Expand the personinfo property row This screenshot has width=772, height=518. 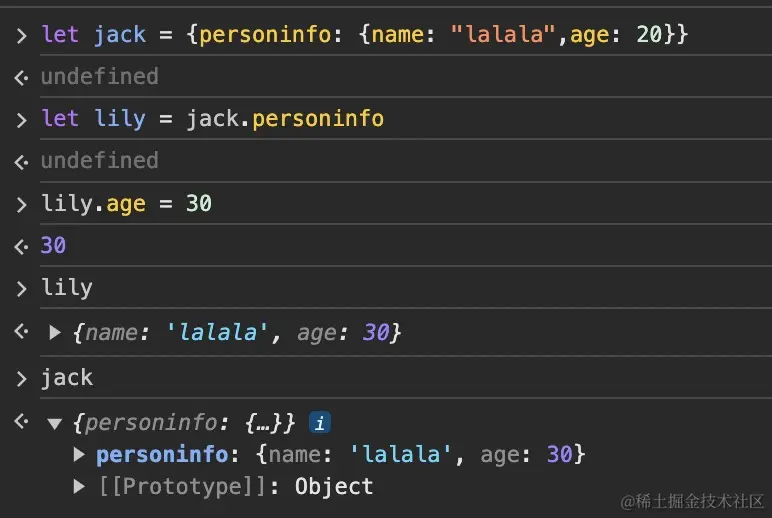pos(79,454)
